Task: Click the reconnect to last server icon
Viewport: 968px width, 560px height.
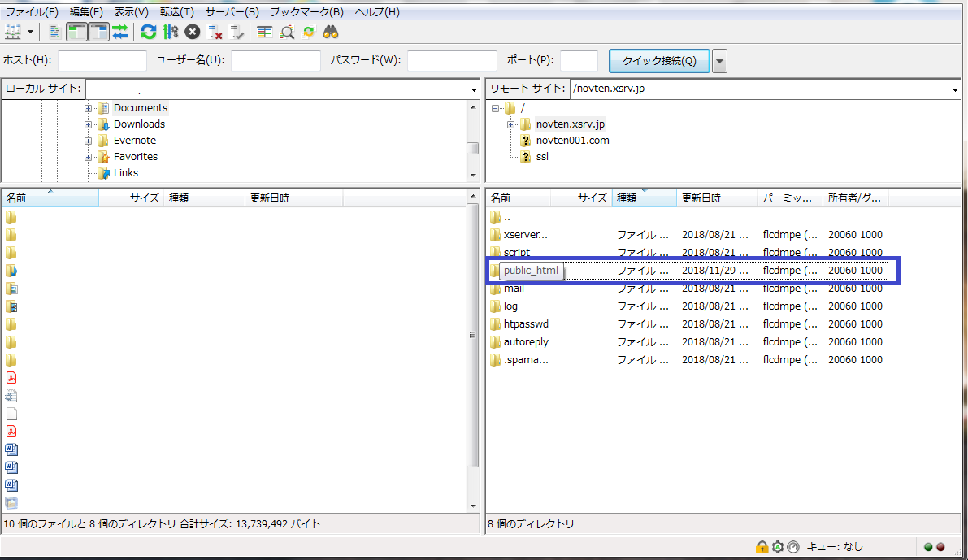Action: [x=237, y=32]
